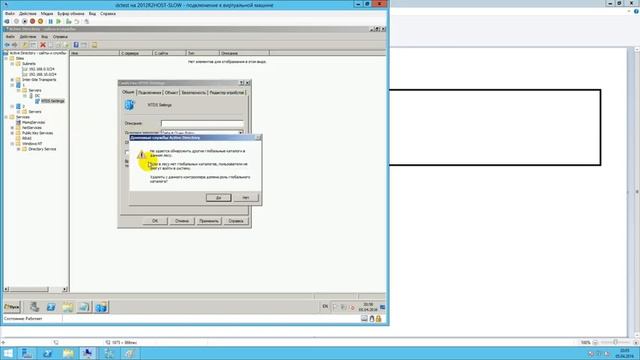The width and height of the screenshot is (640, 360).
Task: Click the MMC Forward arrow icon
Action: (15, 45)
